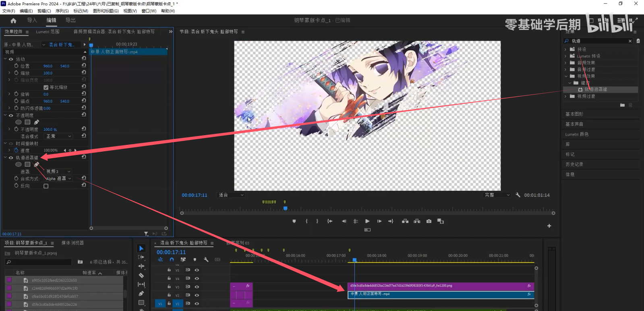Enable the 反向 checkbox
The width and height of the screenshot is (644, 311).
46,186
